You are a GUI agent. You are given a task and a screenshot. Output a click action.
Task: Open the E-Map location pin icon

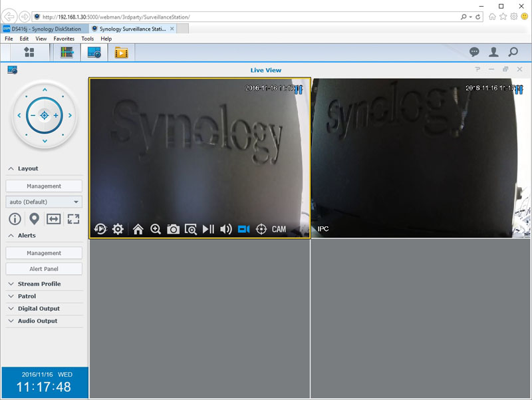point(34,219)
